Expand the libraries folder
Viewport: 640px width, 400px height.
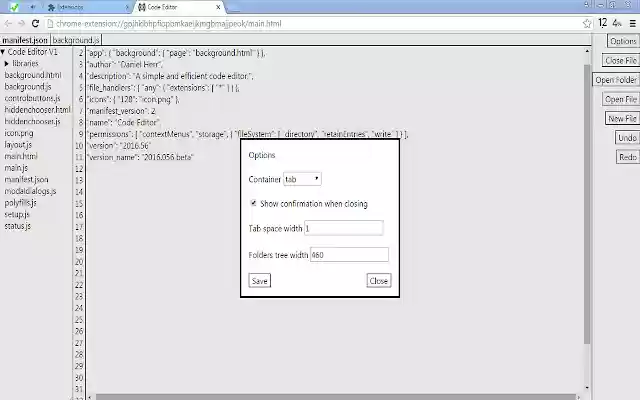[7, 64]
